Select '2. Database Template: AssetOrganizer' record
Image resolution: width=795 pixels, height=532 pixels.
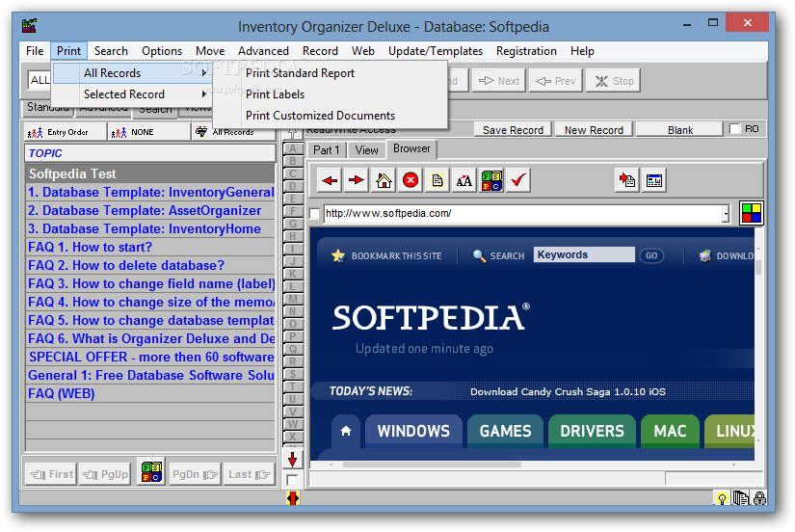(150, 210)
